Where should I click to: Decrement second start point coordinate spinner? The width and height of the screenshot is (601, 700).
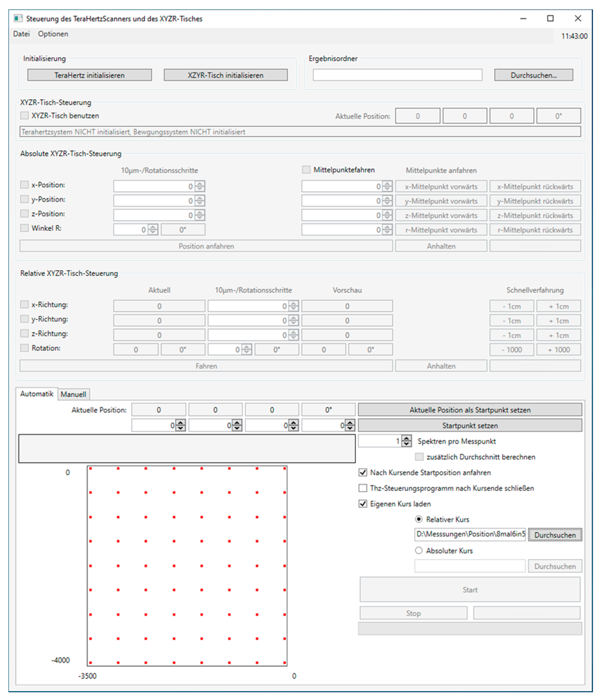237,428
